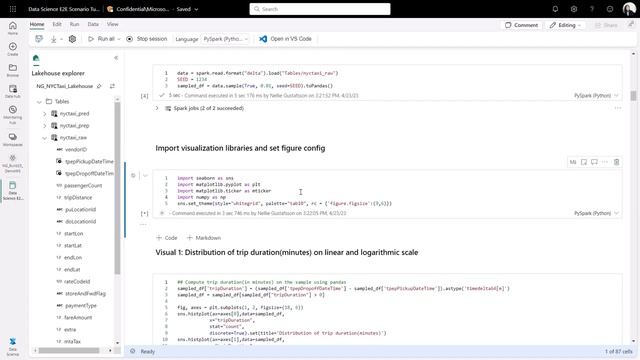This screenshot has height=360, width=640.
Task: Open Monitoring hub in the left sidebar
Action: 13,115
